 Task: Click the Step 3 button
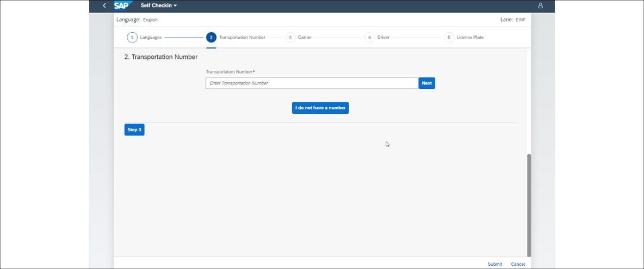[134, 130]
